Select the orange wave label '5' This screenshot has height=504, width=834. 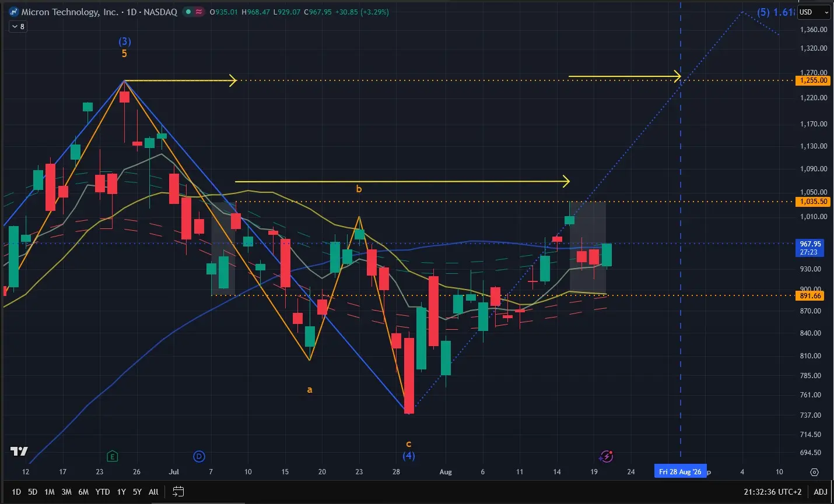click(124, 54)
